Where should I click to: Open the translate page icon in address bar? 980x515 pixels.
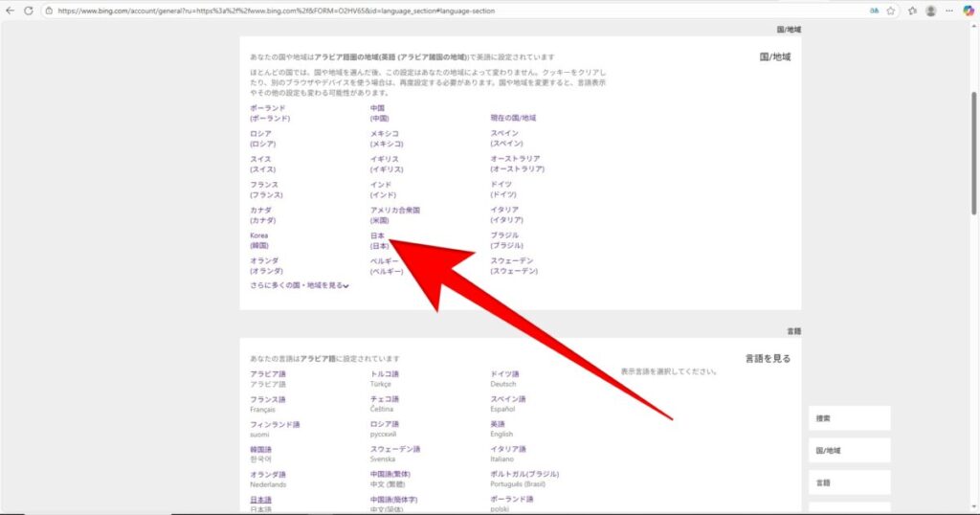pos(874,11)
